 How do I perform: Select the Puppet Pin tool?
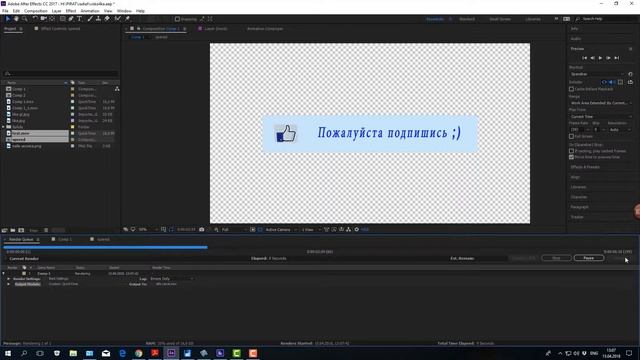(127, 19)
